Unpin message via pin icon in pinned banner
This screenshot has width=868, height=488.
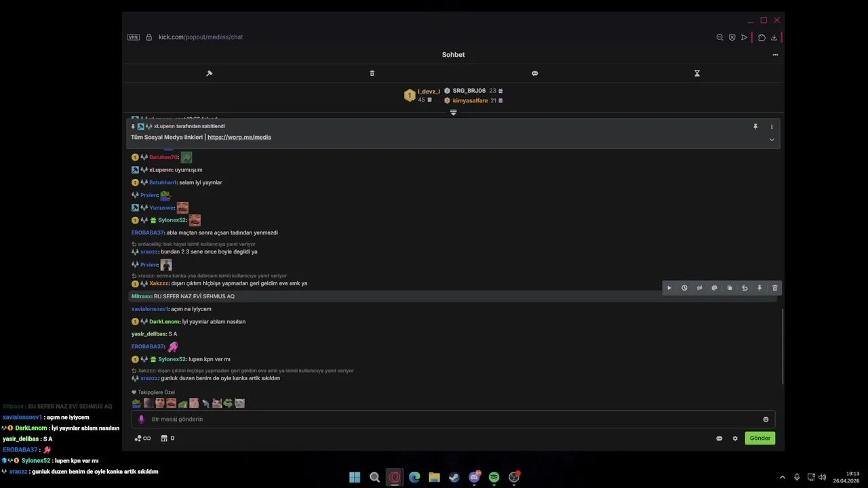click(x=755, y=127)
